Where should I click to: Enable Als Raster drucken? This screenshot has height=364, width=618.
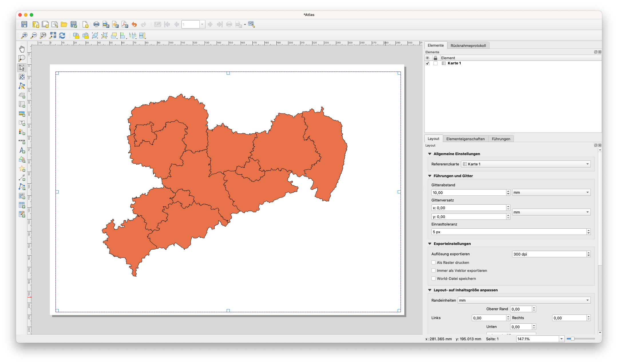coord(433,262)
